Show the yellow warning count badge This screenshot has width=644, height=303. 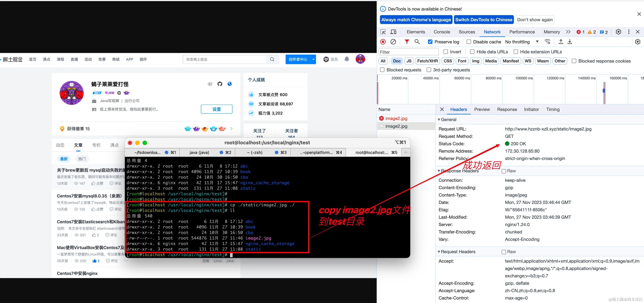pyautogui.click(x=591, y=32)
